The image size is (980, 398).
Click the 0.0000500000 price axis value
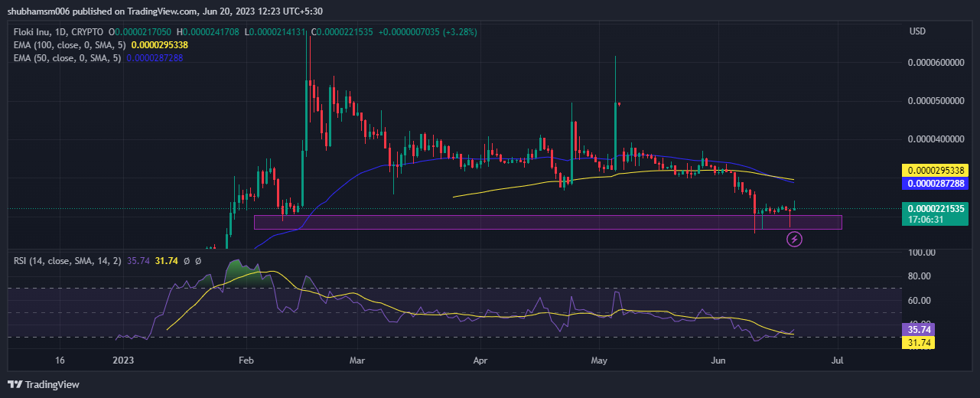[936, 101]
